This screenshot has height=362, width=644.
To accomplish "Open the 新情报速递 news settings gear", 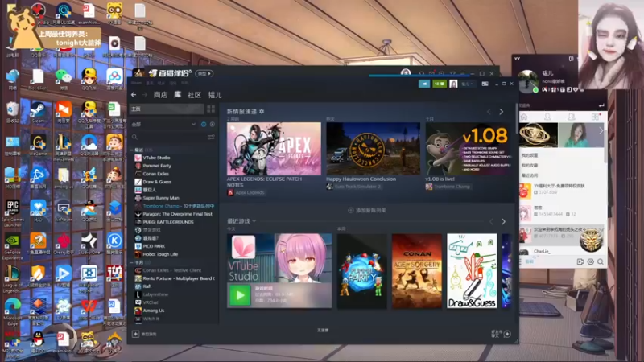I will click(262, 111).
